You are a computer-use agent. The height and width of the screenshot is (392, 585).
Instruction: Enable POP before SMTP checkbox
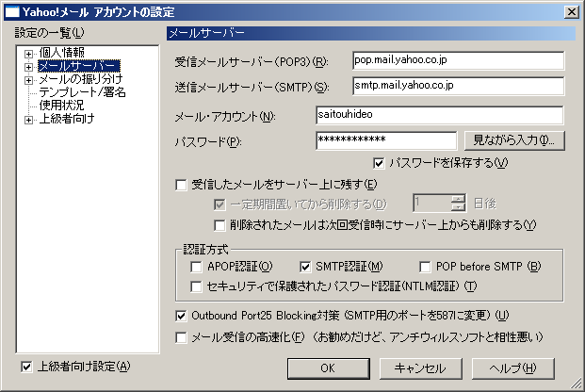pyautogui.click(x=425, y=267)
